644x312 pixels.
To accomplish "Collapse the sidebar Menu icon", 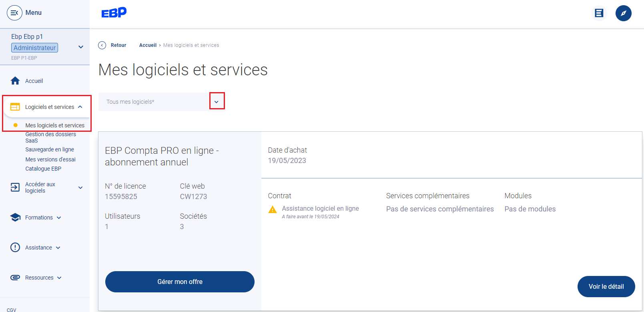I will click(14, 13).
